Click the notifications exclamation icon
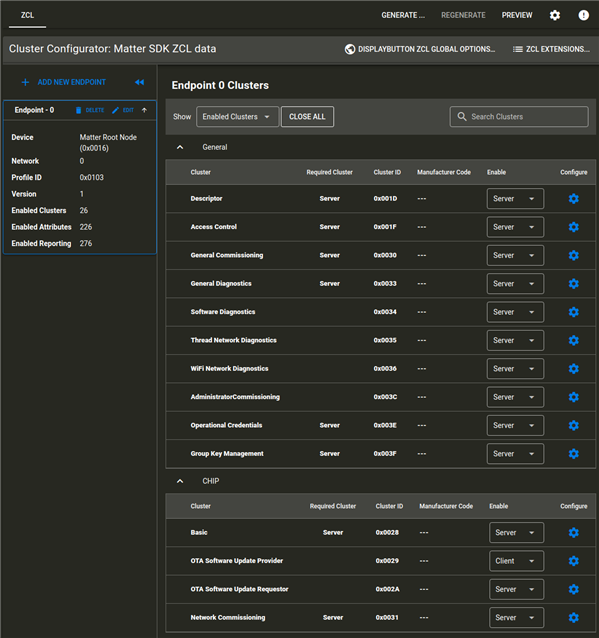The width and height of the screenshot is (599, 638). [x=584, y=15]
